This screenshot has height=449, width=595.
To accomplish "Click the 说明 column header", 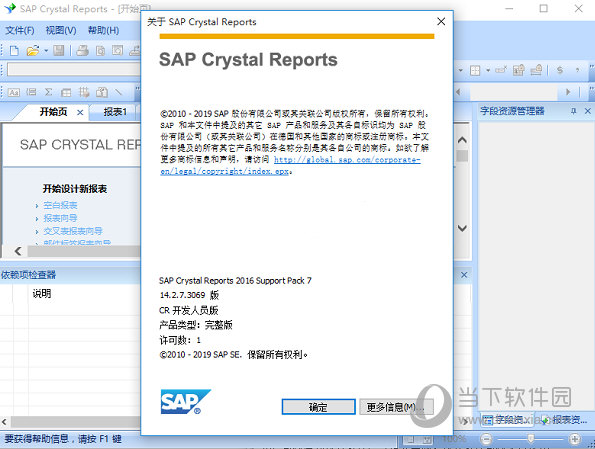I will click(42, 293).
